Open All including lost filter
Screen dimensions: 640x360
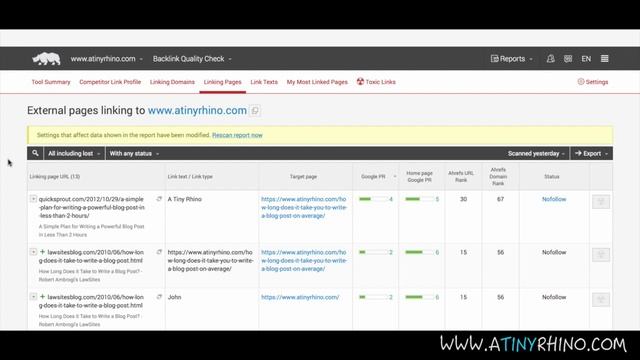pyautogui.click(x=74, y=153)
